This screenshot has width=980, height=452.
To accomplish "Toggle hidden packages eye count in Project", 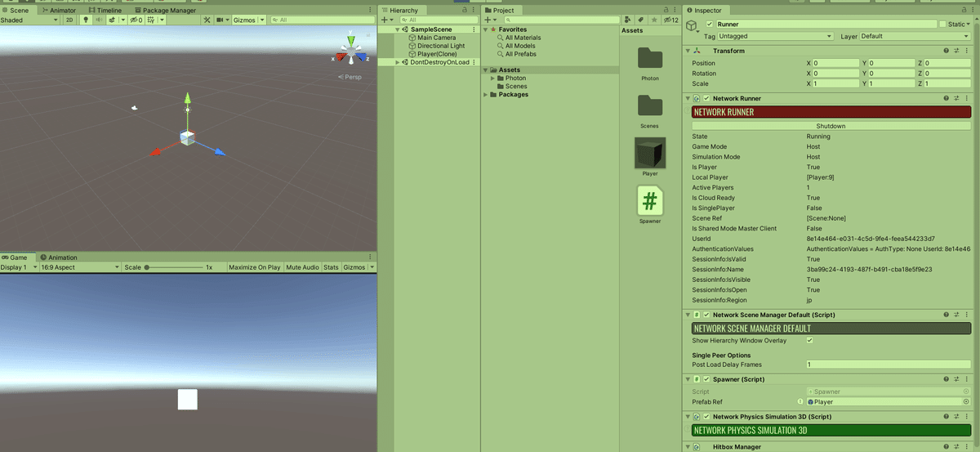I will click(x=670, y=20).
